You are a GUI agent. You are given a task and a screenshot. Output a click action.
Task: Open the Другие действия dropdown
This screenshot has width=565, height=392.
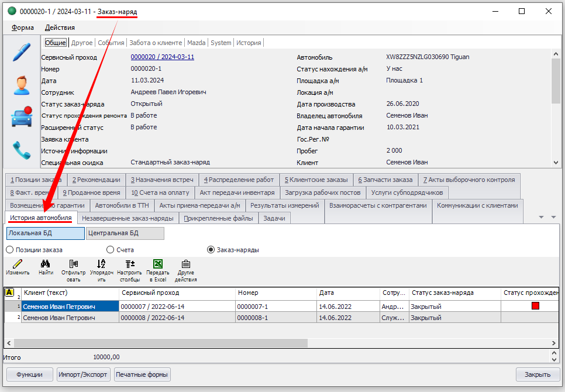(x=185, y=267)
